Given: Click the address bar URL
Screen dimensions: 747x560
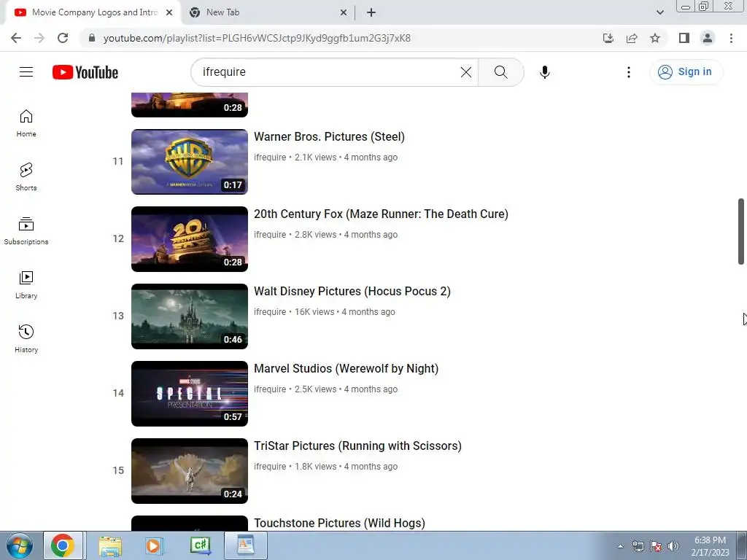Looking at the screenshot, I should [257, 38].
